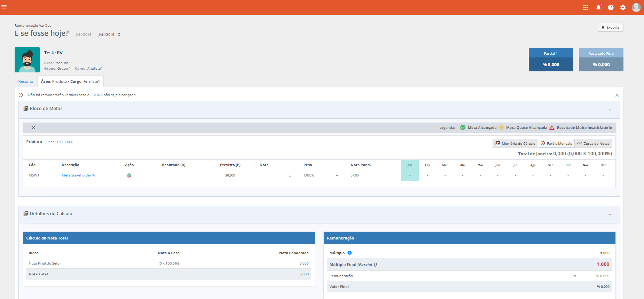Viewport: 644px width, 299px height.
Task: Open the help question mark icon
Action: click(611, 7)
